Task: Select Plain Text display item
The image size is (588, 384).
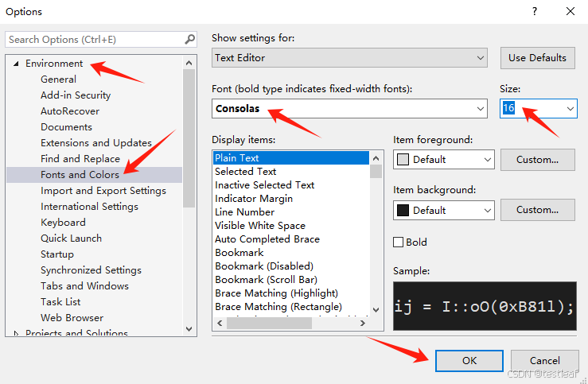Action: click(x=291, y=158)
